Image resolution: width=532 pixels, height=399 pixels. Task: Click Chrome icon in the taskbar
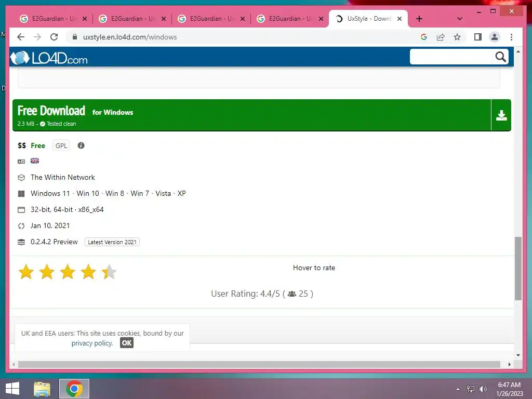pos(74,389)
